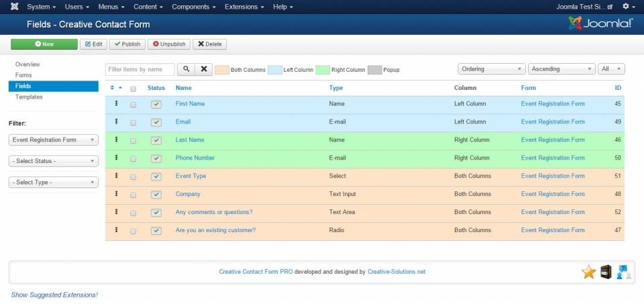Click the ordering sort arrows column header
Screen dimensions: 644x304
115,88
